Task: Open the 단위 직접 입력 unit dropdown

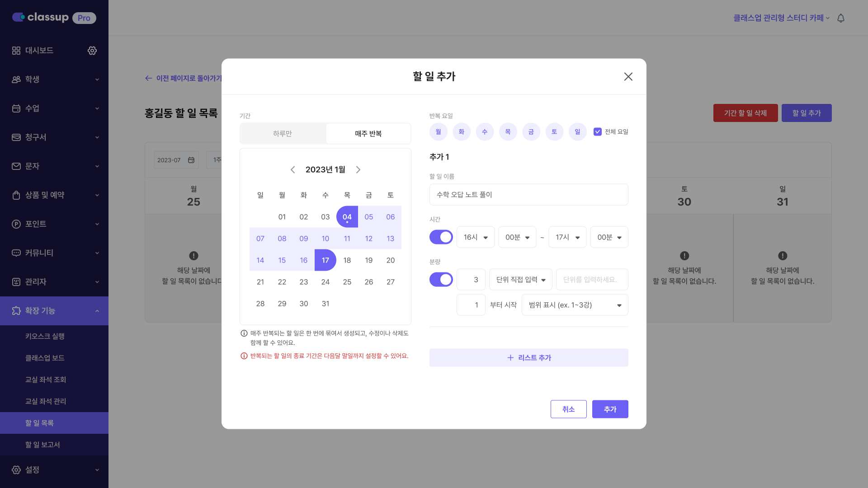Action: 520,280
